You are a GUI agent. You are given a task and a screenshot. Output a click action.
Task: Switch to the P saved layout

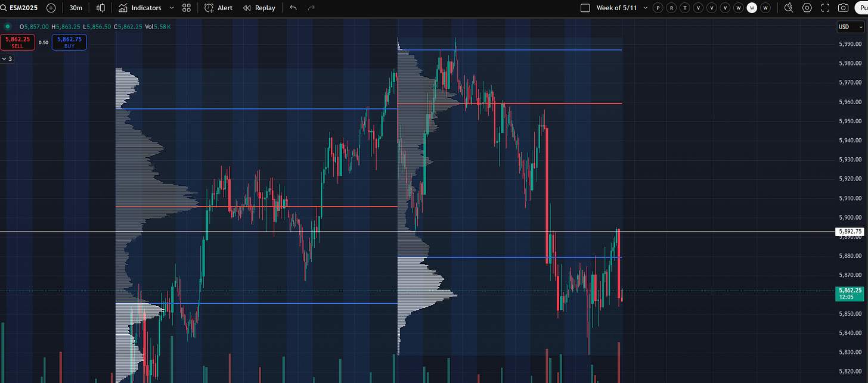[658, 8]
